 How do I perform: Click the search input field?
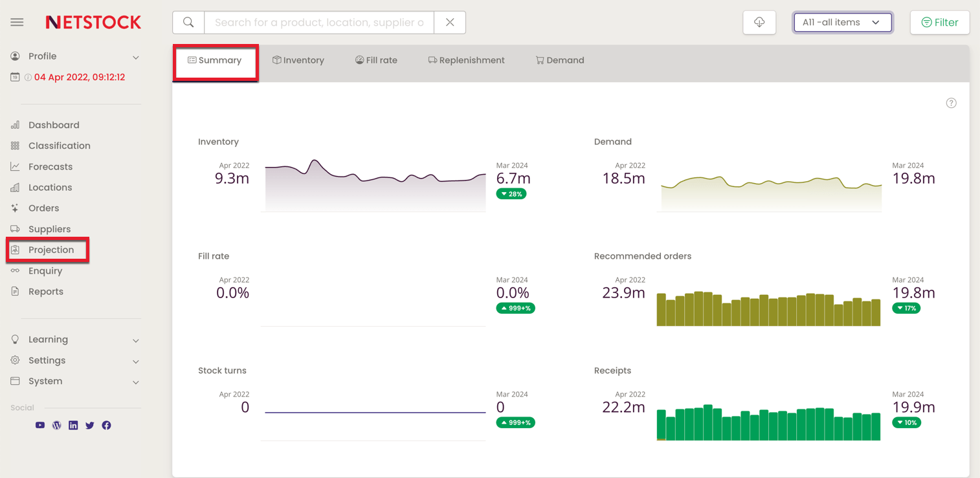(x=319, y=23)
